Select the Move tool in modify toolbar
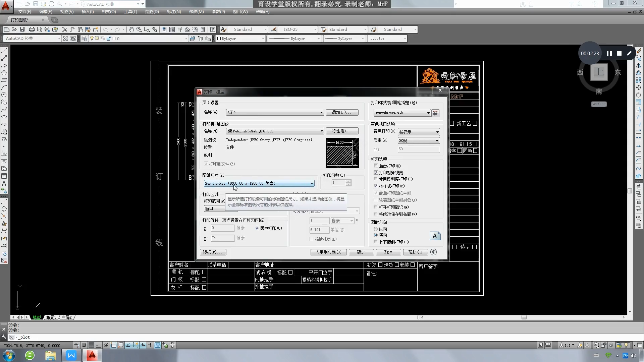The width and height of the screenshot is (644, 362). click(x=639, y=87)
